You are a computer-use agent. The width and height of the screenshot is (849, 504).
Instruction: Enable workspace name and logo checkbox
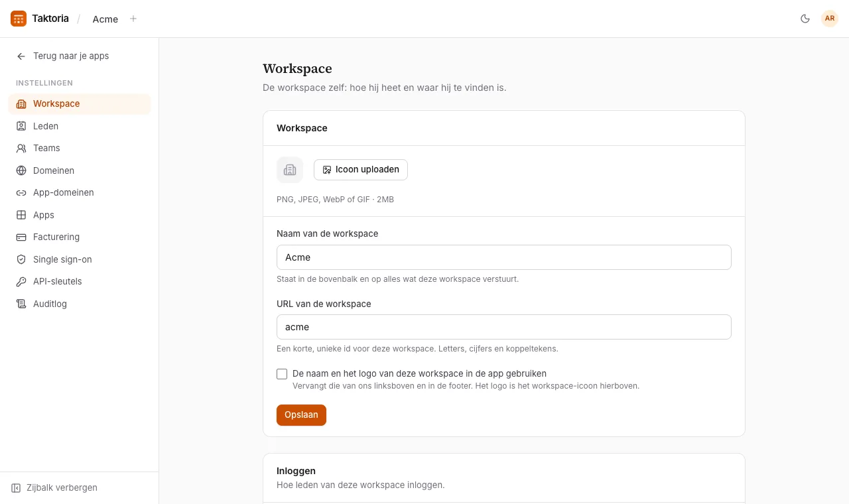pyautogui.click(x=282, y=374)
